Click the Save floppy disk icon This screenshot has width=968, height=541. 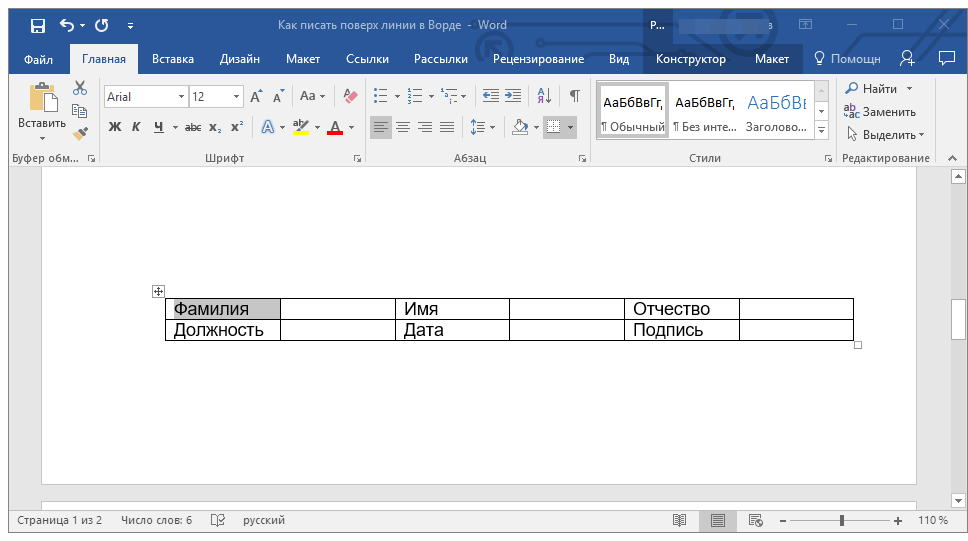pos(37,25)
